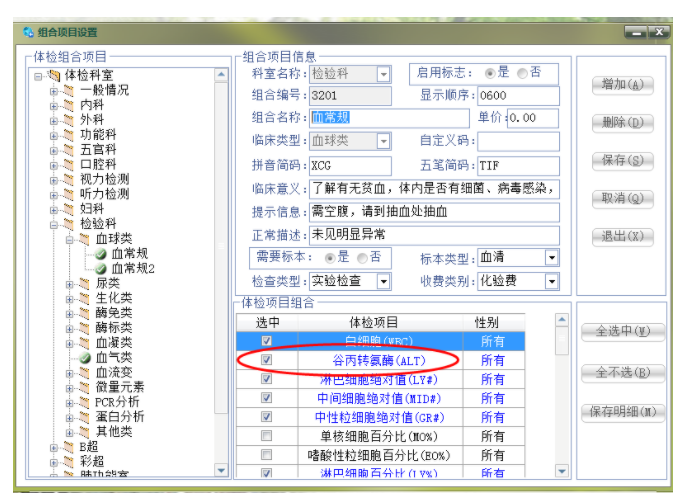This screenshot has height=502, width=681.
Task: Click the 组合名称 field with 血常规
Action: pyautogui.click(x=389, y=118)
